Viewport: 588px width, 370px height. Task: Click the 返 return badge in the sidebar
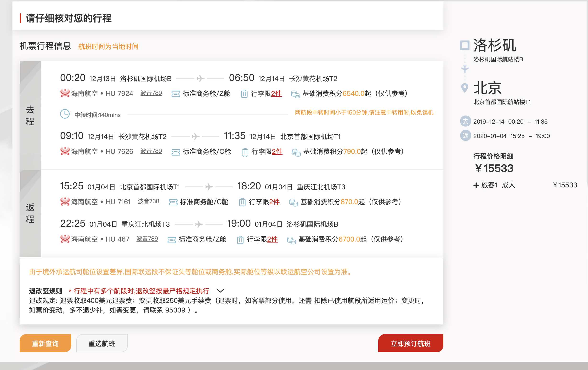pyautogui.click(x=465, y=136)
